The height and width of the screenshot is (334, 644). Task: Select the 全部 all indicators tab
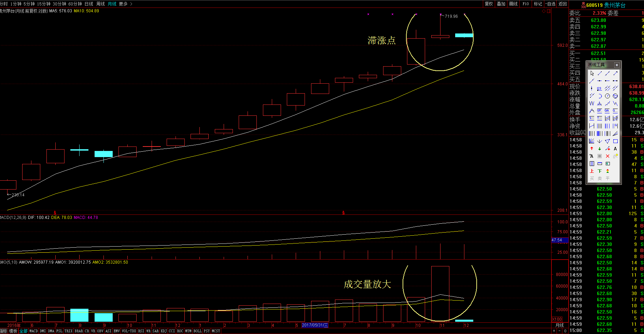click(23, 331)
